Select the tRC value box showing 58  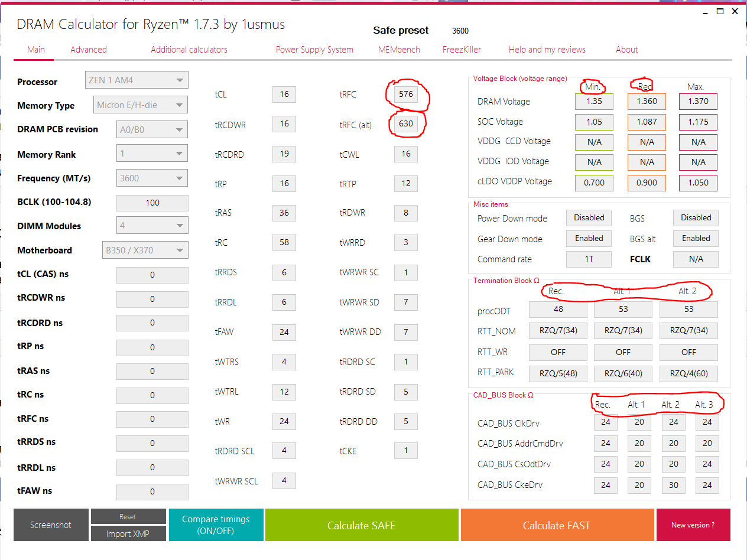(x=284, y=242)
